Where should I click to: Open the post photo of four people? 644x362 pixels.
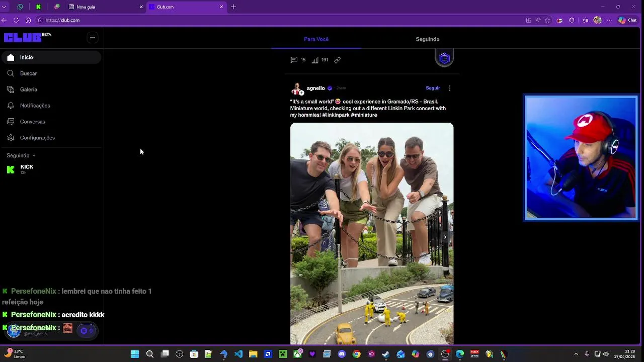pyautogui.click(x=372, y=233)
